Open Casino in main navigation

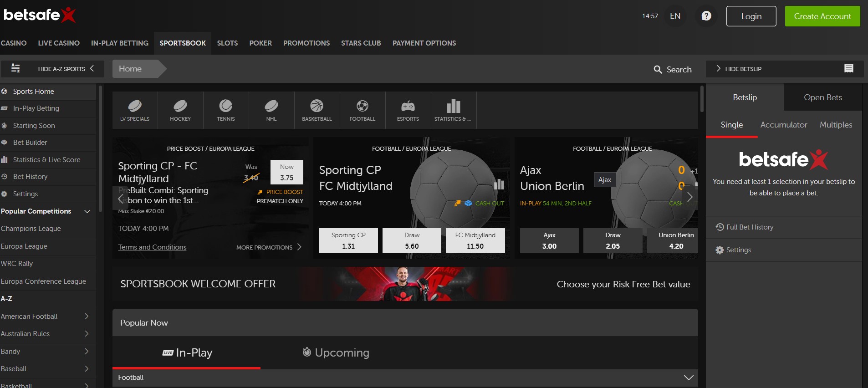(14, 43)
